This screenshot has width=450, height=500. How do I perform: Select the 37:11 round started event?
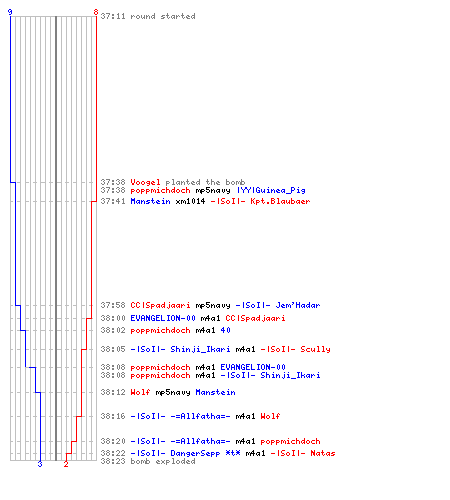pos(148,16)
